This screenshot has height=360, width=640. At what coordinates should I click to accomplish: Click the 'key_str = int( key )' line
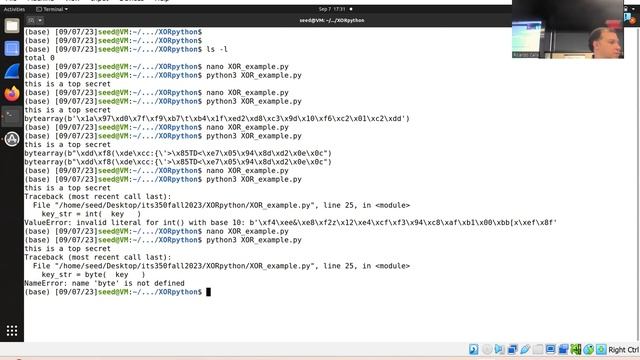point(91,214)
